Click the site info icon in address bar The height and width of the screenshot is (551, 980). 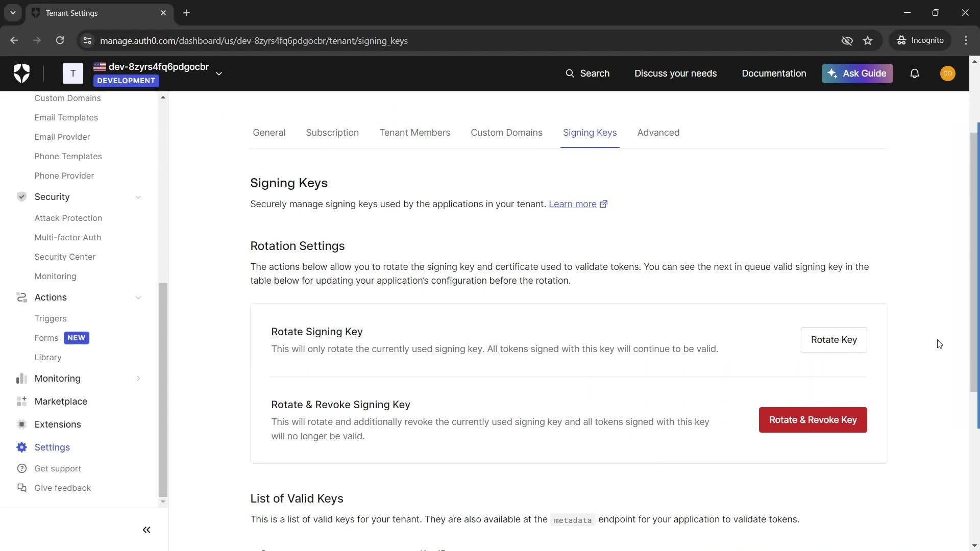[x=87, y=40]
